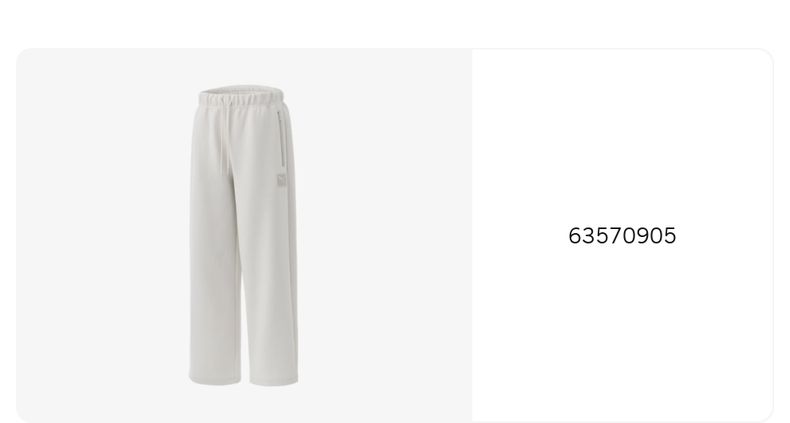Viewport: 790px width, 423px height.
Task: Click the white panel above product number
Action: tap(622, 137)
